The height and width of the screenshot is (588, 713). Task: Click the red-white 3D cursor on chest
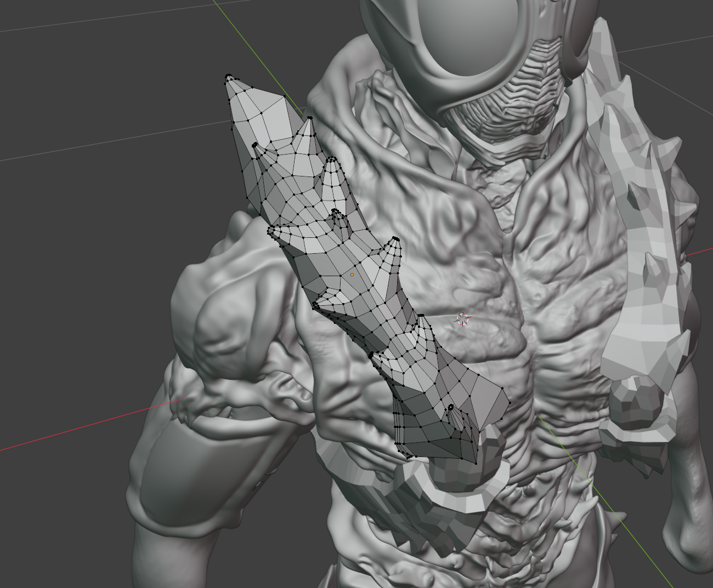click(x=463, y=319)
